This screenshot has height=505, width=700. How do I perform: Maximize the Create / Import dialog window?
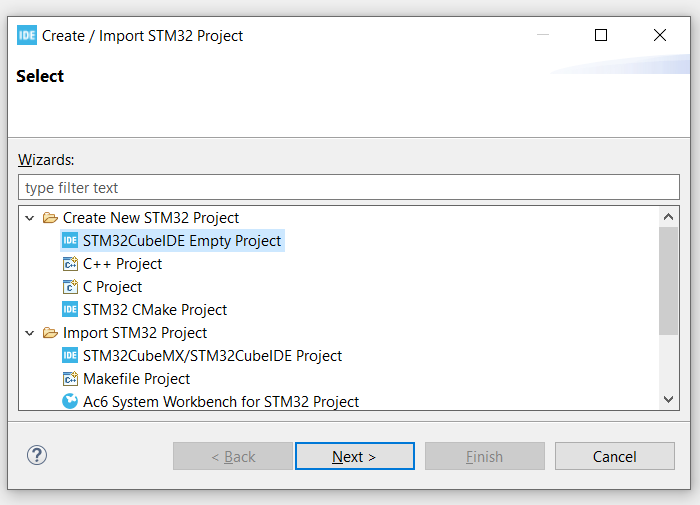(601, 35)
